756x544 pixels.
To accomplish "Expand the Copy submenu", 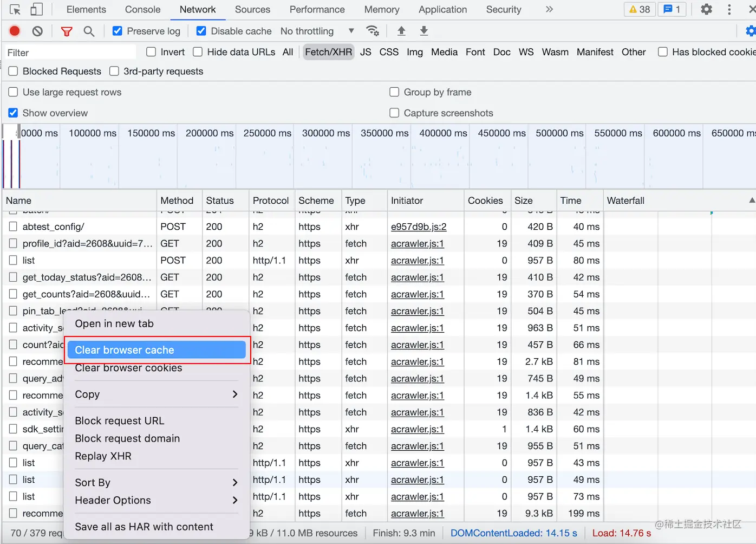I will pos(156,394).
